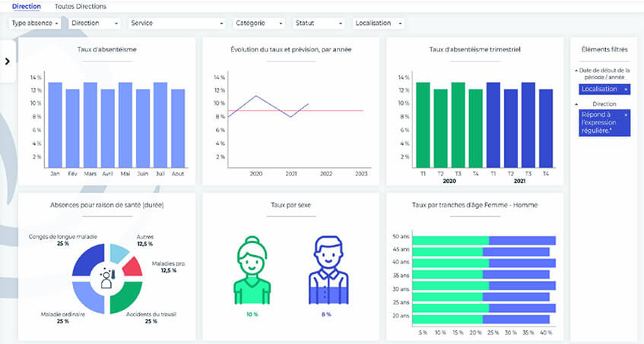The height and width of the screenshot is (344, 644).
Task: Open the Service filter dropdown
Action: [x=177, y=24]
